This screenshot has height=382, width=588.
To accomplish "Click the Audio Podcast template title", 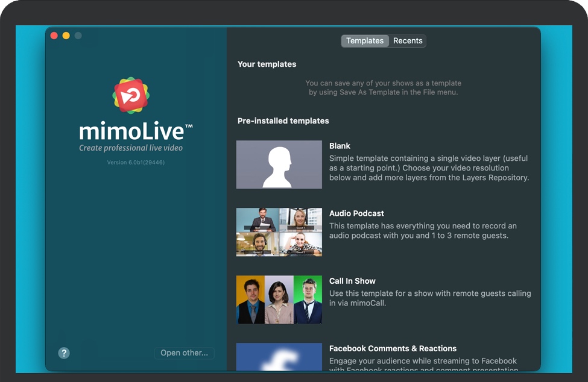I will coord(356,213).
